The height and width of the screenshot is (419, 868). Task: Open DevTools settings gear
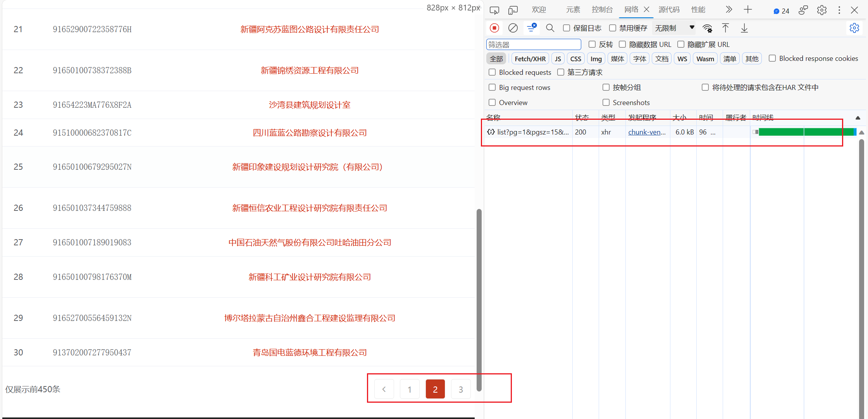(x=821, y=10)
